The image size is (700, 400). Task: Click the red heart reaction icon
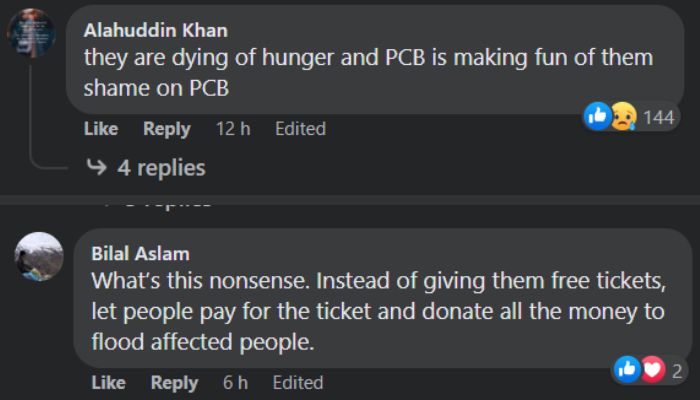(652, 371)
